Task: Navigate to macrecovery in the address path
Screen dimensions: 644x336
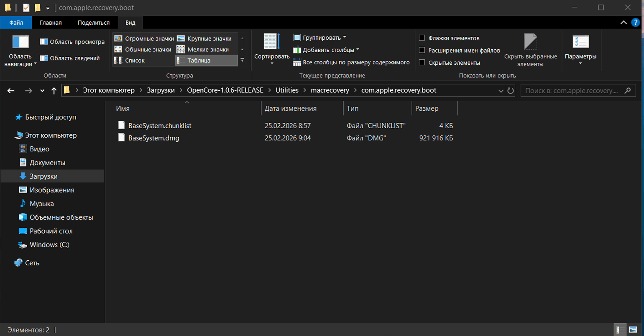Action: [330, 90]
